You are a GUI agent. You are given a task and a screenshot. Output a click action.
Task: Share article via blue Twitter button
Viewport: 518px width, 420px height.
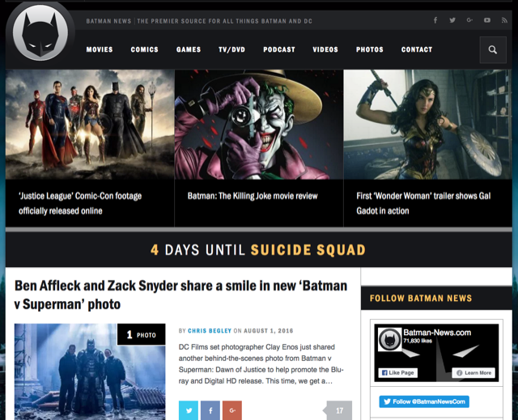(189, 410)
